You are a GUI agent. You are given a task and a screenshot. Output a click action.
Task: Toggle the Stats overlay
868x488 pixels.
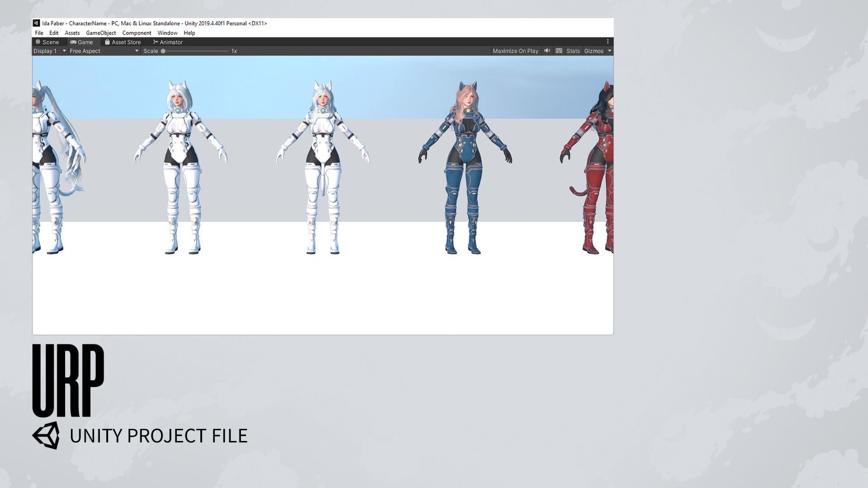(573, 51)
